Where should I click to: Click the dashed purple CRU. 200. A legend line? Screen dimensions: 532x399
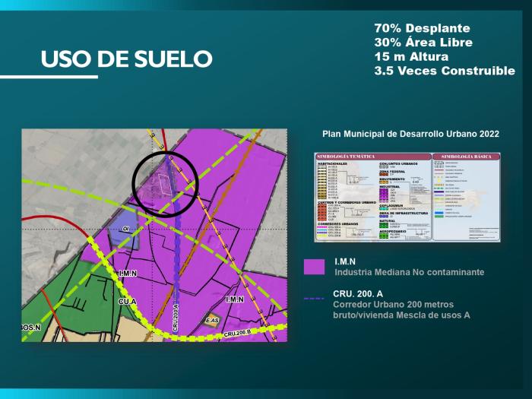pos(314,298)
